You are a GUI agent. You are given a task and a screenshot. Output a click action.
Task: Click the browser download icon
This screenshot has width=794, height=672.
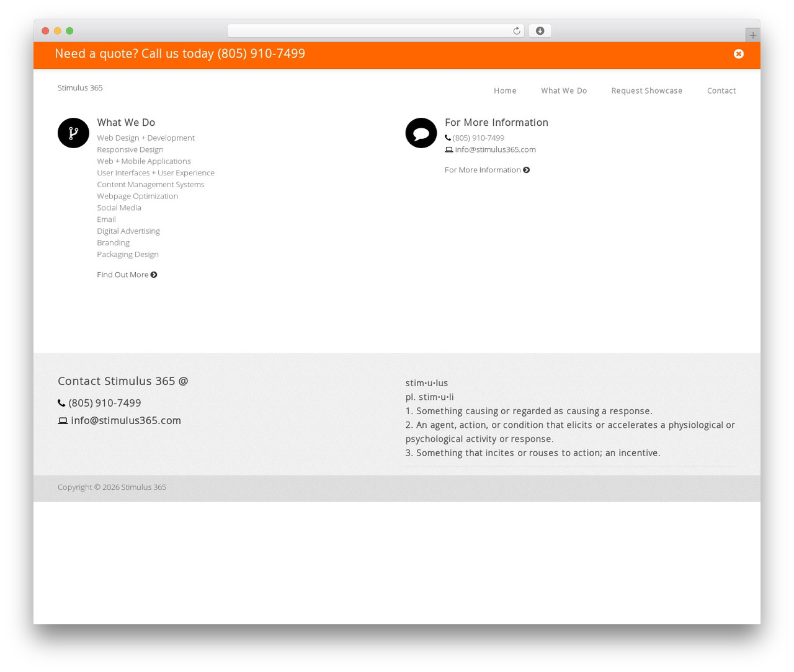(540, 31)
